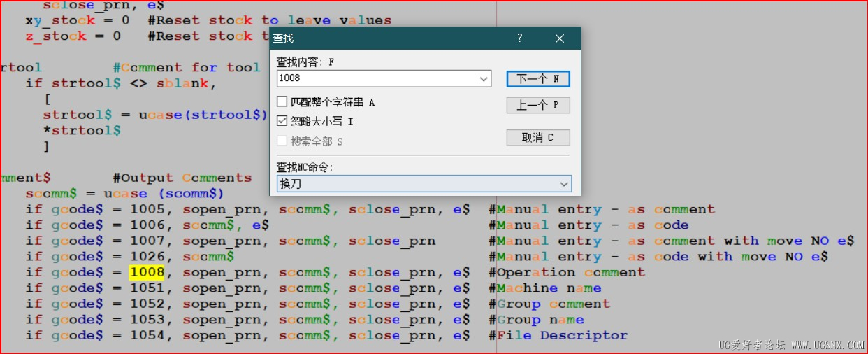Click the '#Output Comments' comment
Screen dimensions: 868x354
(x=182, y=178)
